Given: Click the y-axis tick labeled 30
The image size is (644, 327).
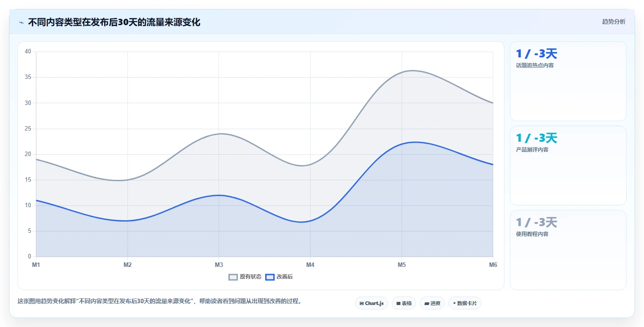Looking at the screenshot, I should pyautogui.click(x=28, y=103).
